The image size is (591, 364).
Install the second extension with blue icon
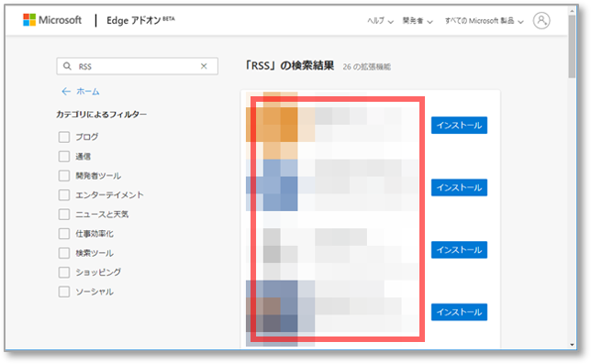(x=459, y=187)
